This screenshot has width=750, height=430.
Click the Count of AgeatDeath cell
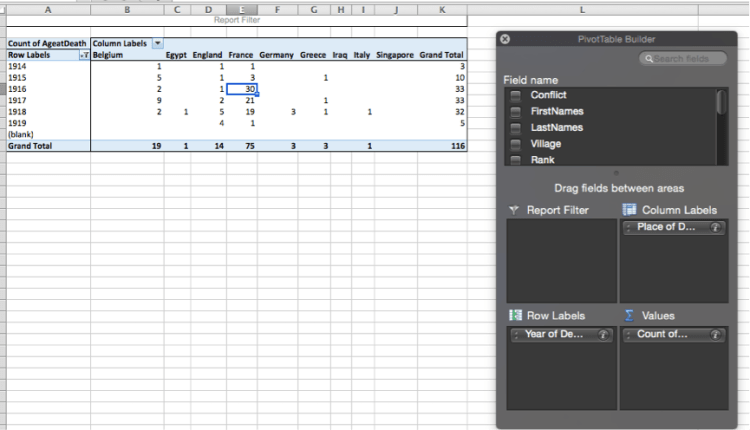pyautogui.click(x=47, y=44)
